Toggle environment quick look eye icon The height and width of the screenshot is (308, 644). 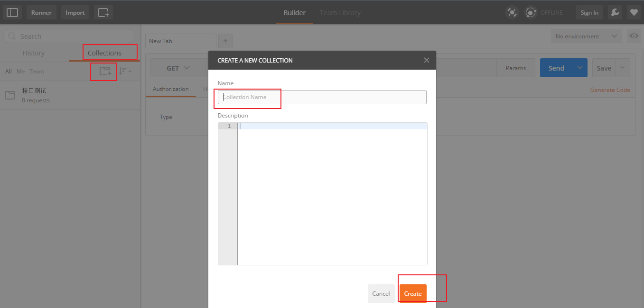(633, 36)
